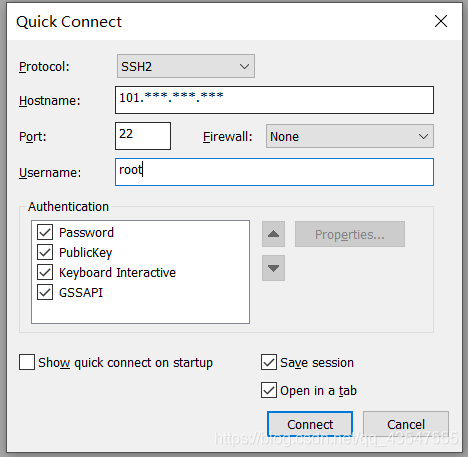This screenshot has width=468, height=457.
Task: Close the Quick Connect dialog
Action: pyautogui.click(x=441, y=21)
